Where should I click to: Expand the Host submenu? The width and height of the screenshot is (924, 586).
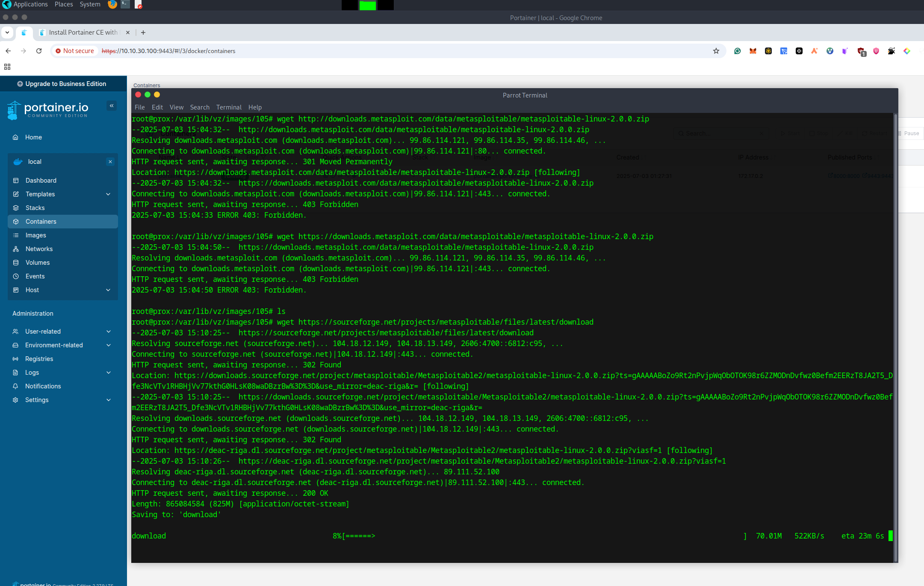(x=32, y=290)
